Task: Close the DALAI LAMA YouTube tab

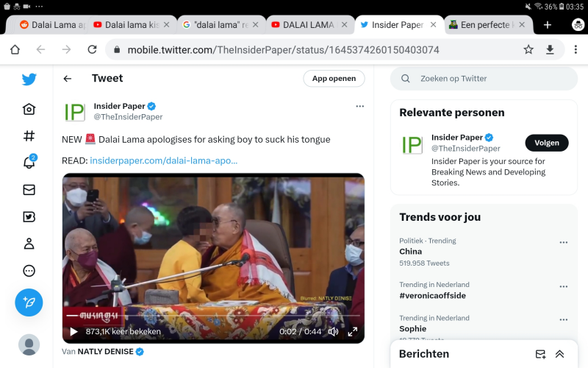Action: pyautogui.click(x=344, y=25)
